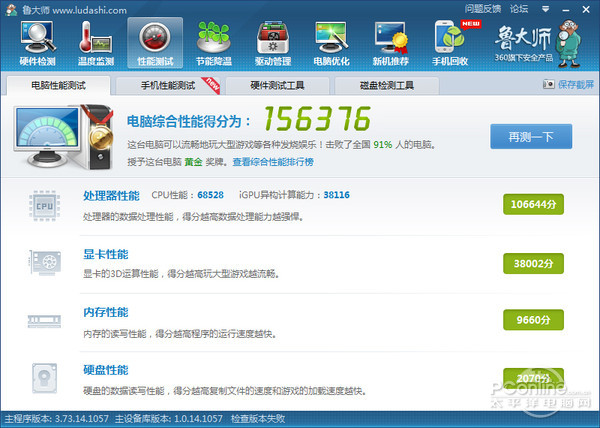Click the 黄金 medal text
Screen dimensions: 600x428
(x=193, y=162)
